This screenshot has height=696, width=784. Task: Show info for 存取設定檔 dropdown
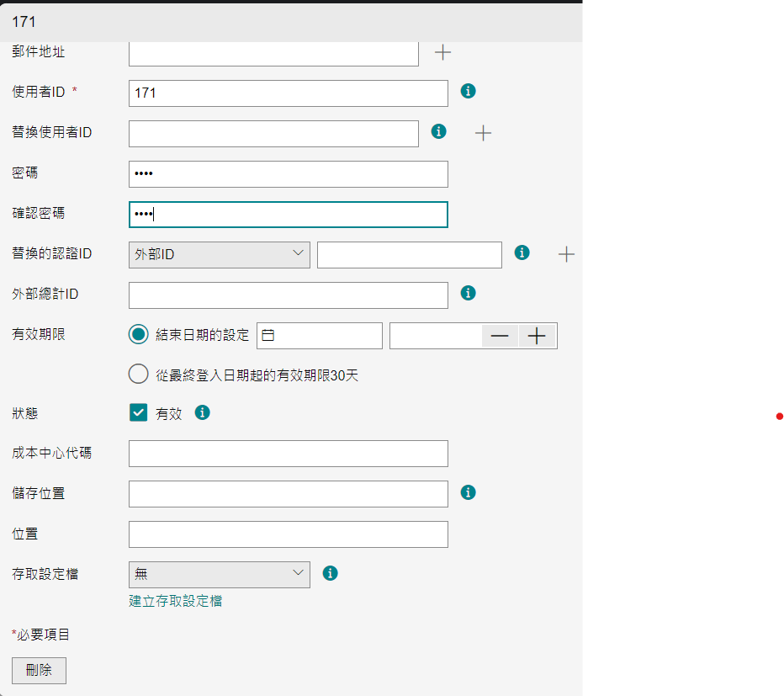pos(330,573)
